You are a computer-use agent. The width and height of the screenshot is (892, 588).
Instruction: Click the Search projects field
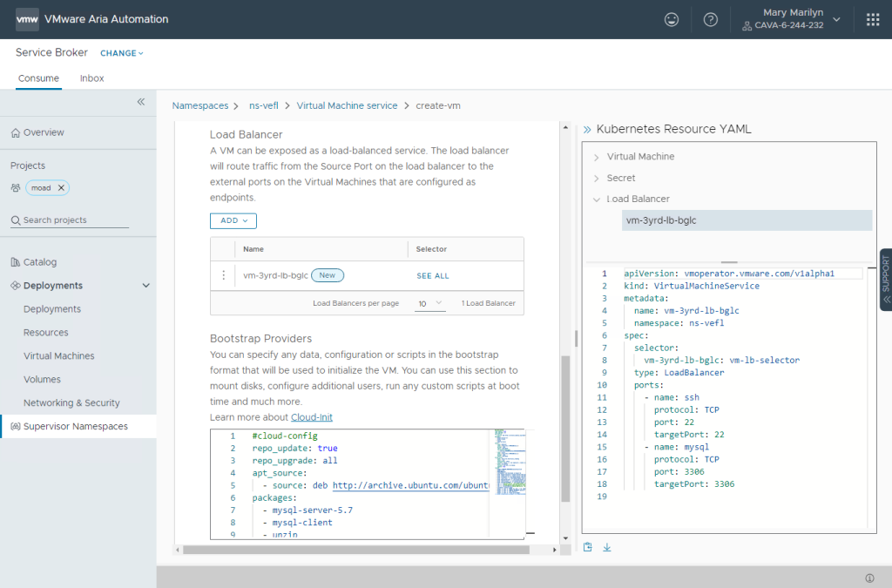point(74,220)
